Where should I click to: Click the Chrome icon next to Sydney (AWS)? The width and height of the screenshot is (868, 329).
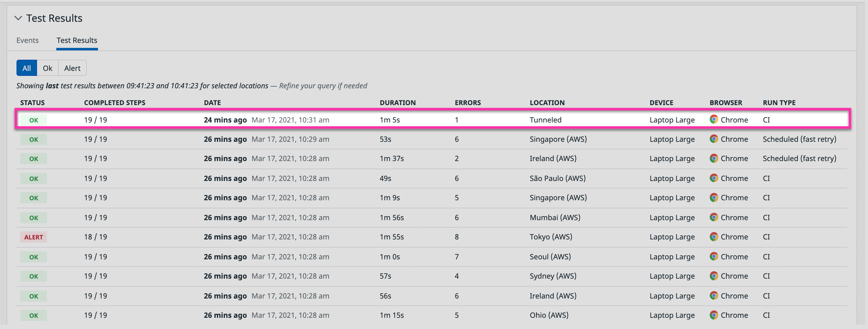coord(714,276)
